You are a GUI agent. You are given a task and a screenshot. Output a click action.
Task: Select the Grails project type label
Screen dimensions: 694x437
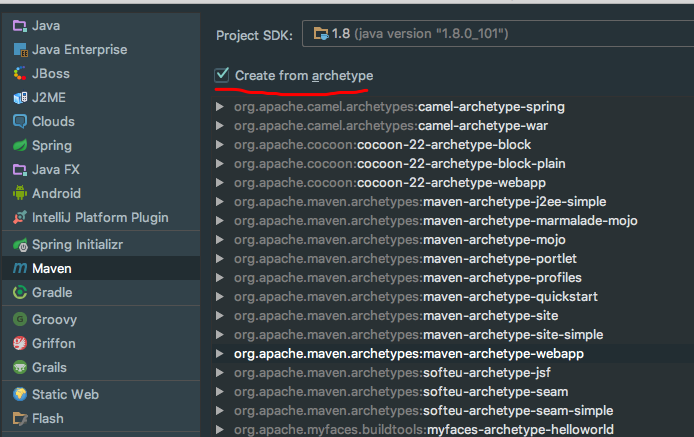tap(50, 367)
